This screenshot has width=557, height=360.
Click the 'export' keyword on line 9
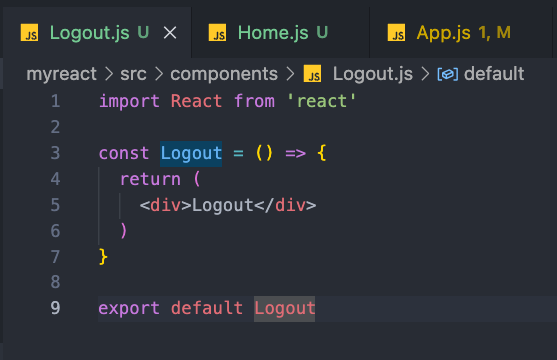[129, 308]
